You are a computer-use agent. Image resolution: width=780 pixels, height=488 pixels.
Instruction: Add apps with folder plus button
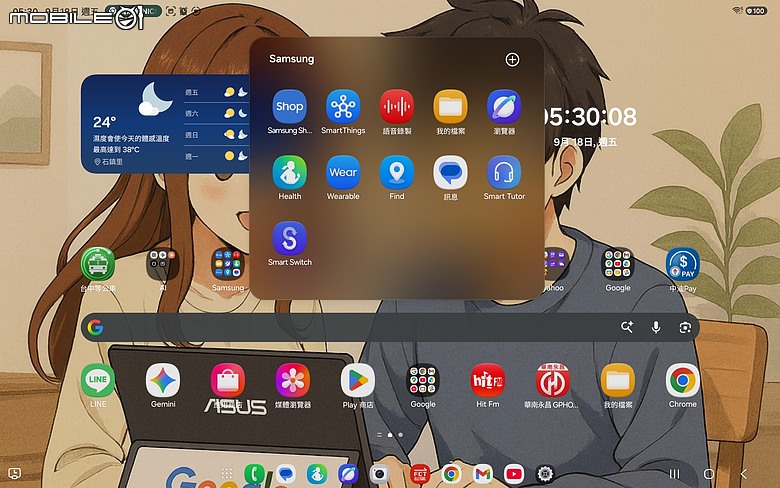[x=512, y=60]
